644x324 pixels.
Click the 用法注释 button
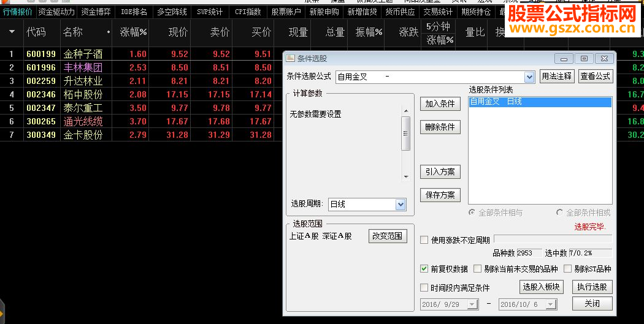pyautogui.click(x=556, y=76)
